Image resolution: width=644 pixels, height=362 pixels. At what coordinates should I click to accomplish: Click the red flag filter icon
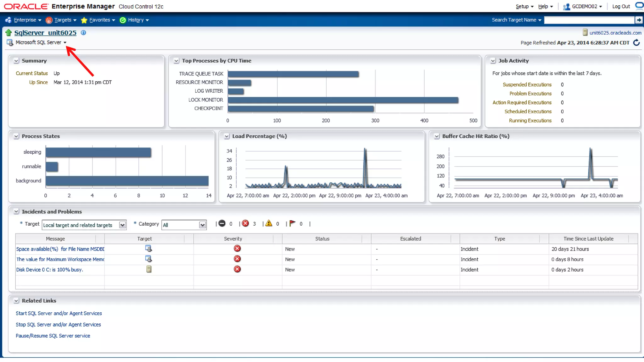click(x=292, y=223)
